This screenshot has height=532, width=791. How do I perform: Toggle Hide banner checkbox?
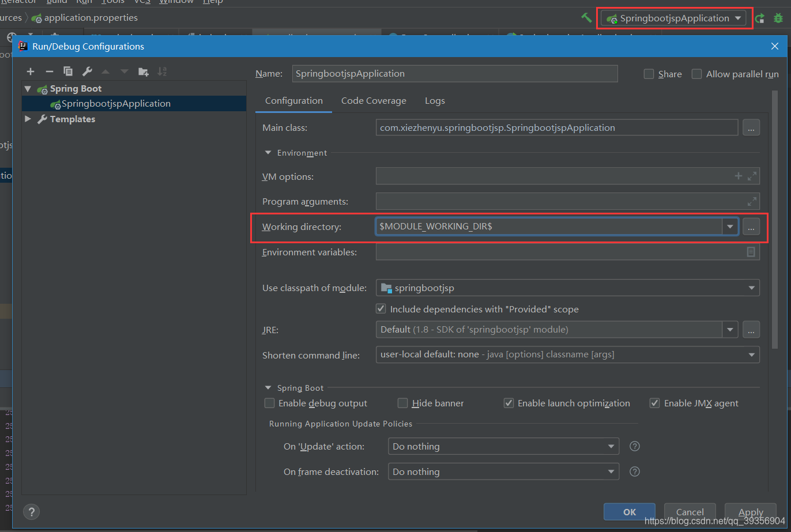coord(402,403)
